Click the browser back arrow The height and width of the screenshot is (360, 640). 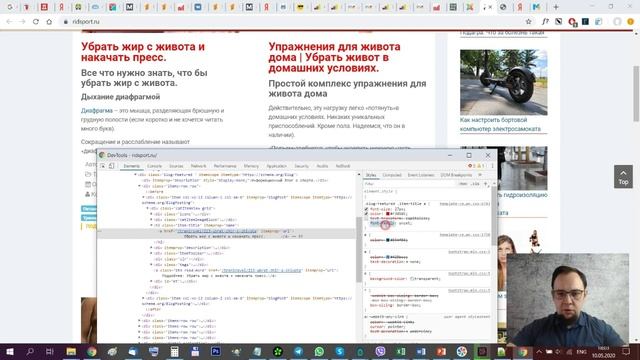9,22
